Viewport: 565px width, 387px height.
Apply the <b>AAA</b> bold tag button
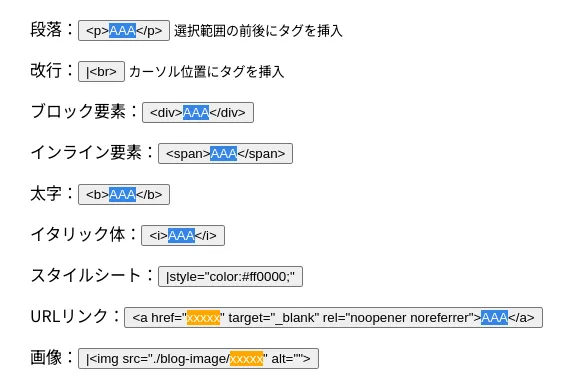click(124, 195)
